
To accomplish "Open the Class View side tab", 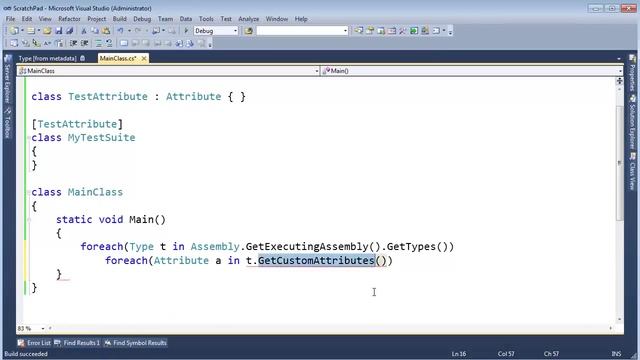I will [632, 171].
